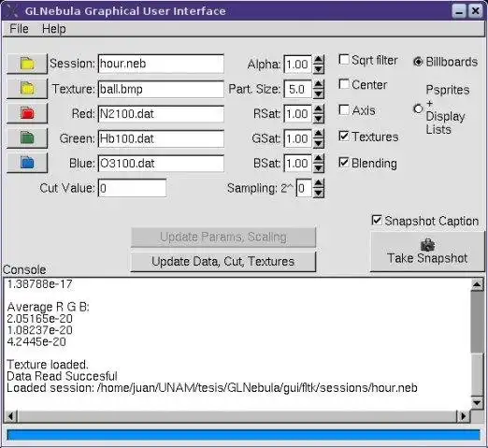The width and height of the screenshot is (488, 448).
Task: Click console text 'Average R G B:'
Action: [x=49, y=307]
